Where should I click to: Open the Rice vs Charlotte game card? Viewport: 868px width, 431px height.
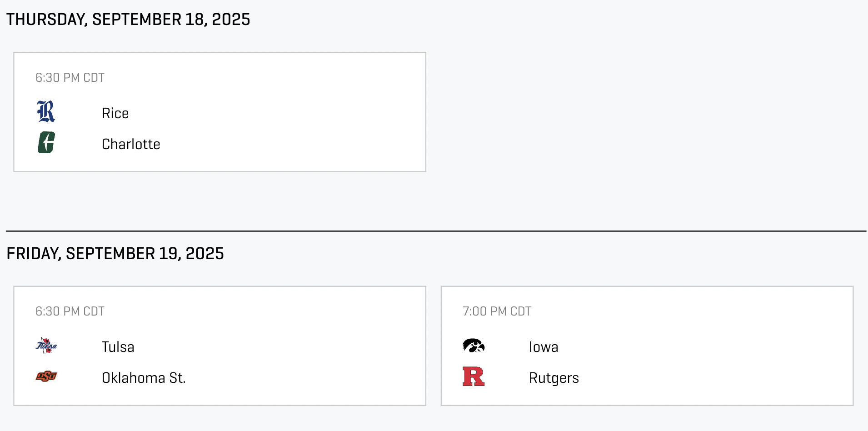220,112
